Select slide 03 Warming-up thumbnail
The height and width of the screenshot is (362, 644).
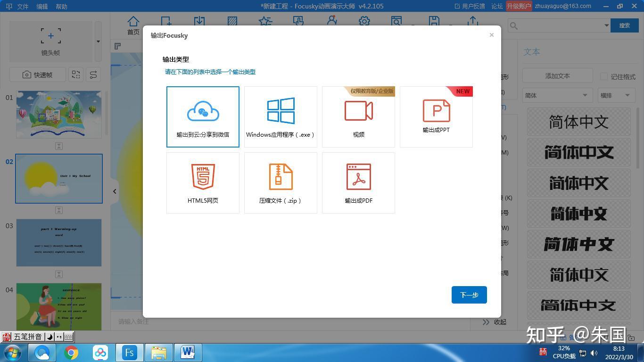[x=59, y=243]
